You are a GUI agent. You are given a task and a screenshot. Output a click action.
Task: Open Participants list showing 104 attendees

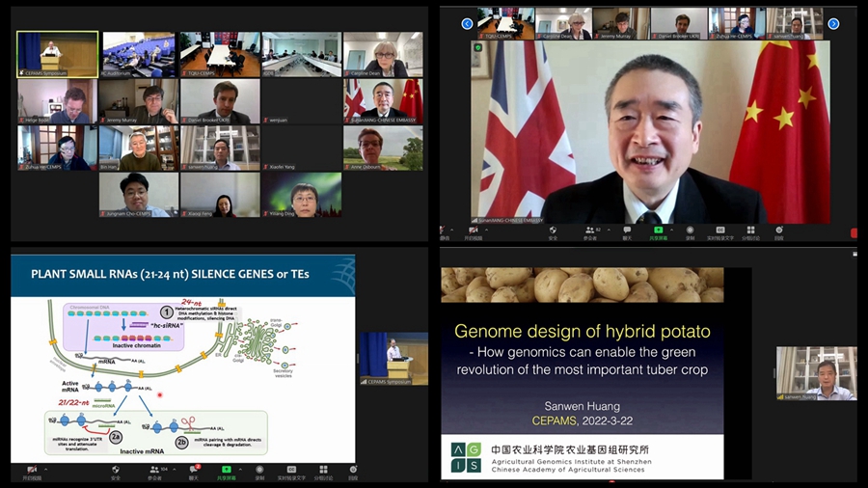(x=154, y=472)
